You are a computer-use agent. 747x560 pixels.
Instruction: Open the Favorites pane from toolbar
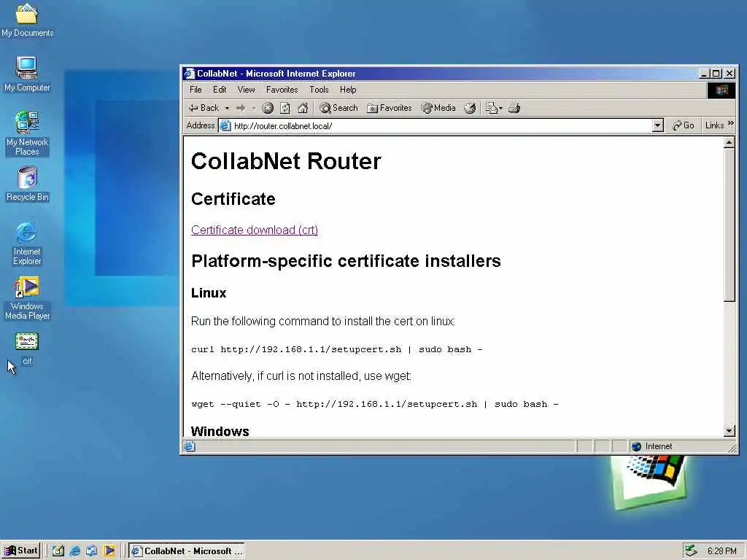[x=390, y=108]
